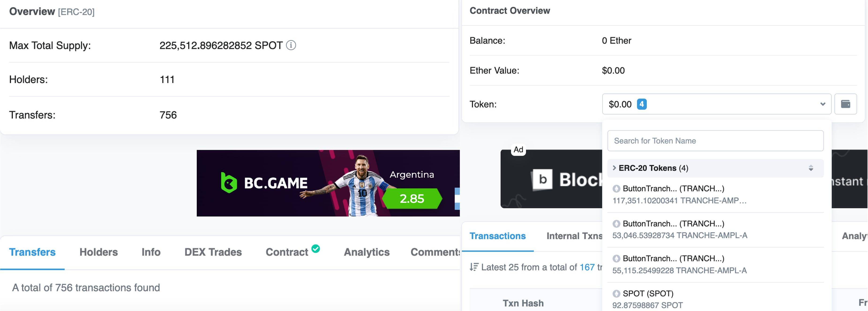Click the token count badge showing 4
This screenshot has height=311, width=868.
642,104
